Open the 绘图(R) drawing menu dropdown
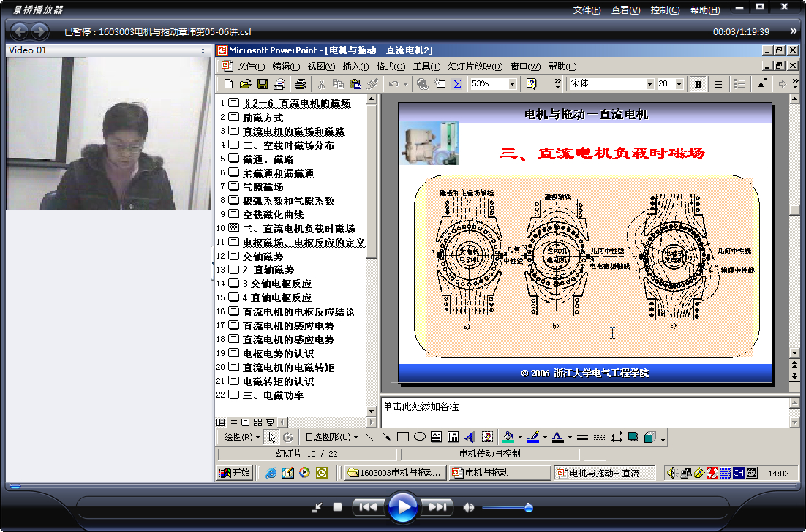 [241, 437]
